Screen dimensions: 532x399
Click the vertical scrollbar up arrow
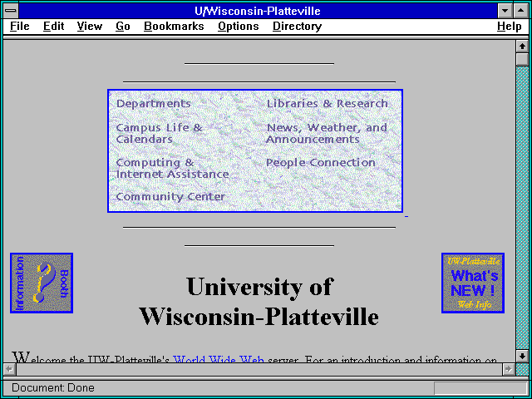coord(522,47)
